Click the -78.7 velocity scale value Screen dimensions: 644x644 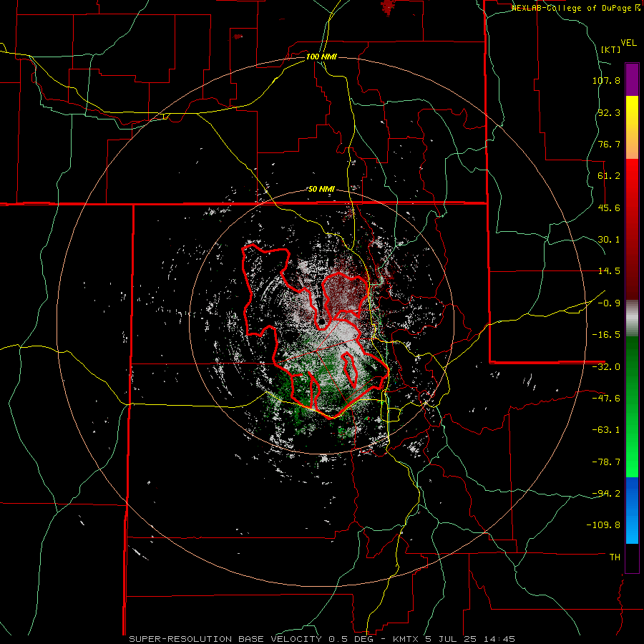606,462
